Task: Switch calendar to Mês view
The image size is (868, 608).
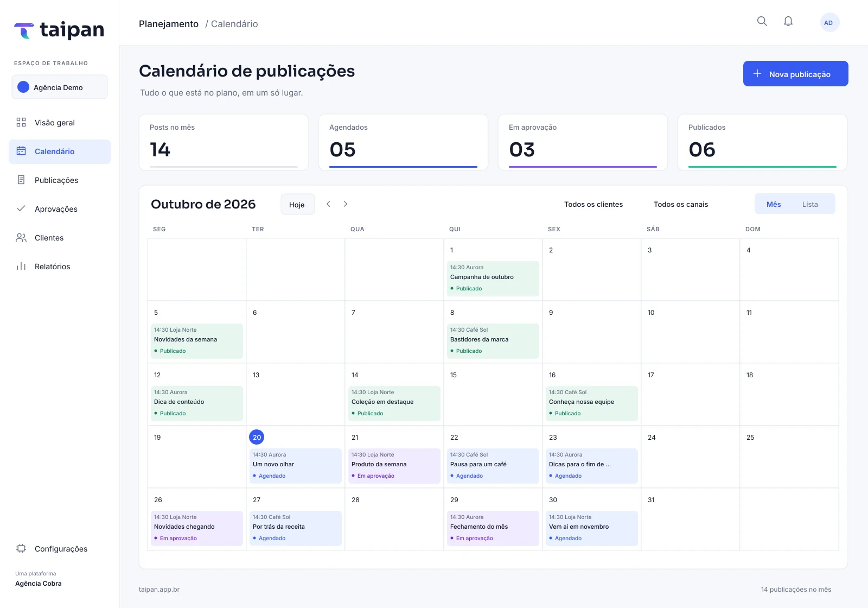Action: (x=774, y=204)
